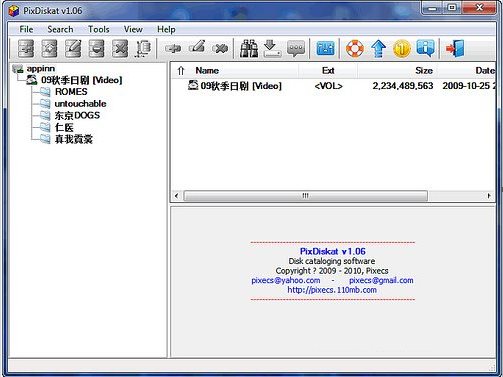Viewport: 503px width, 377px height.
Task: Click the <VOL> extension cell
Action: pyautogui.click(x=328, y=86)
